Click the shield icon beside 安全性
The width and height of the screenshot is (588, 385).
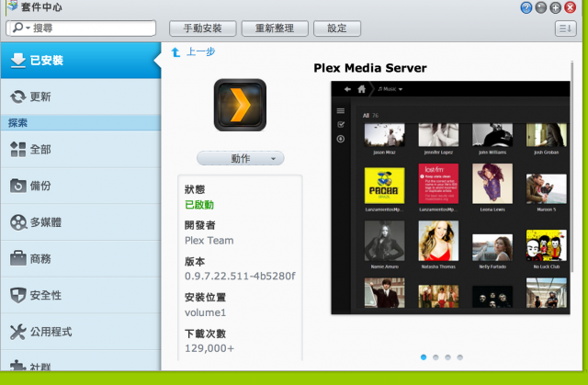pos(18,295)
